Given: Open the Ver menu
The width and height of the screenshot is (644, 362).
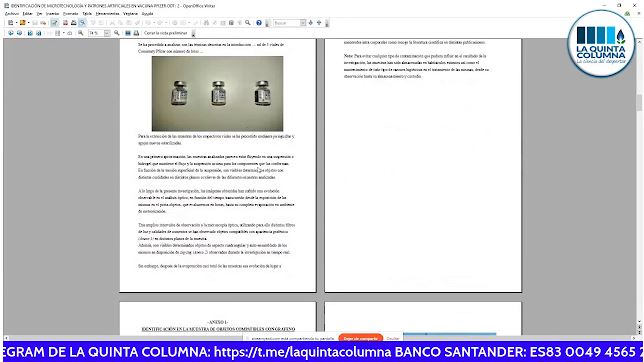Looking at the screenshot, I should pos(39,14).
